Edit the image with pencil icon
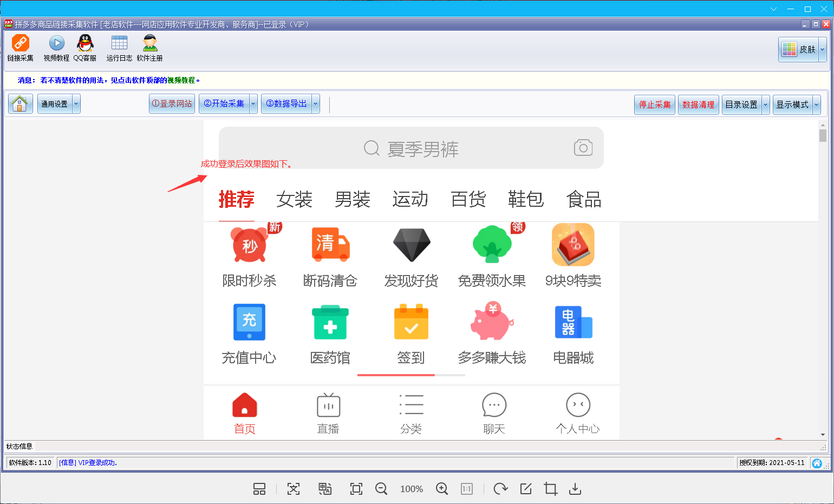 pyautogui.click(x=526, y=489)
